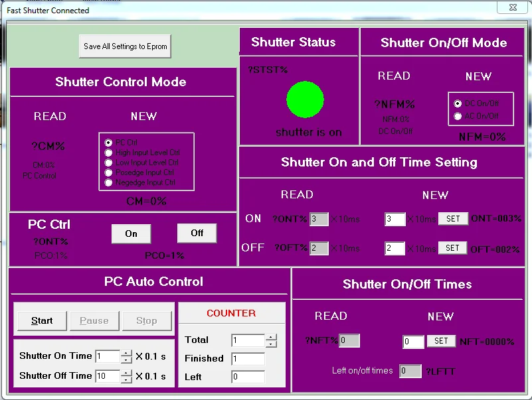
Task: Increase counter Total with up arrow
Action: click(271, 337)
